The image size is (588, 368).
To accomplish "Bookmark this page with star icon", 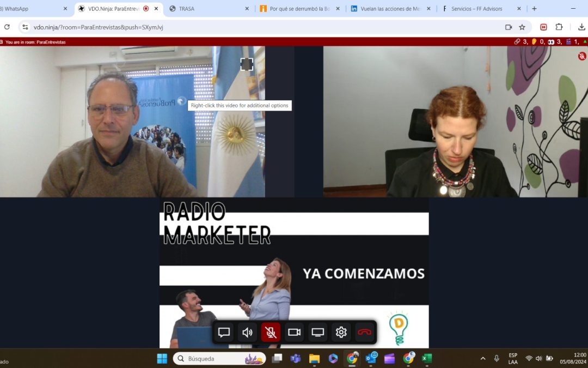I will point(522,27).
